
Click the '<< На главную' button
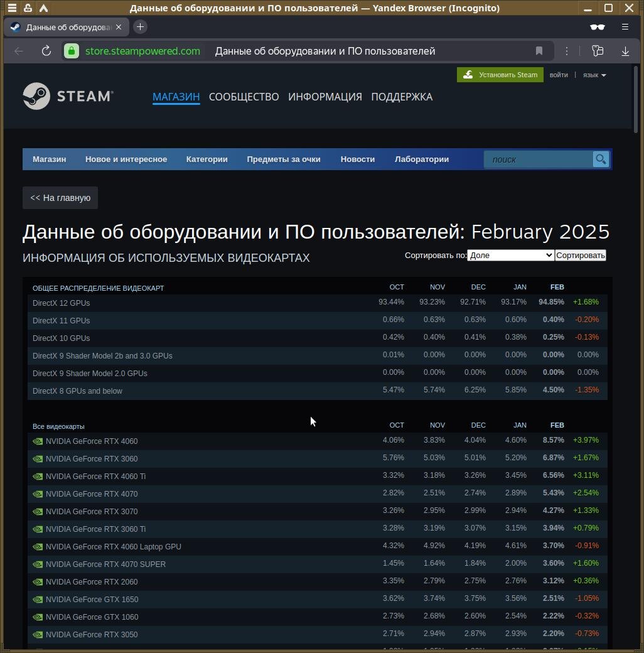click(60, 198)
